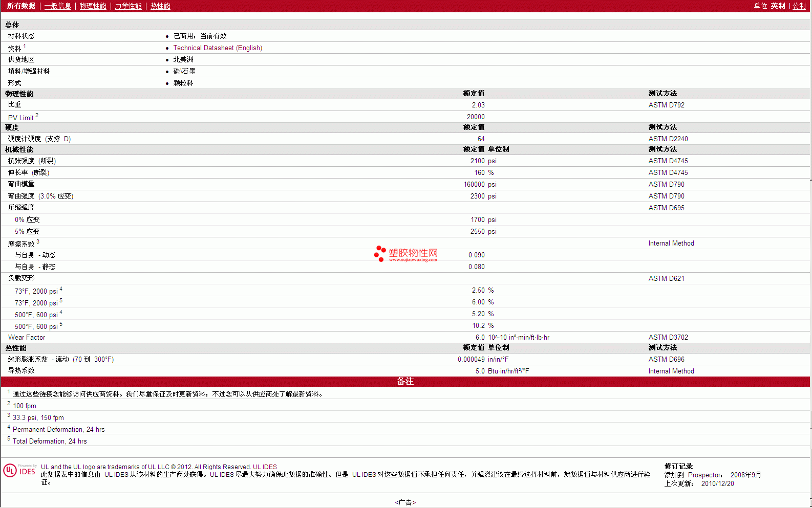Switch units to 公制
This screenshot has height=508, width=812.
pyautogui.click(x=799, y=6)
